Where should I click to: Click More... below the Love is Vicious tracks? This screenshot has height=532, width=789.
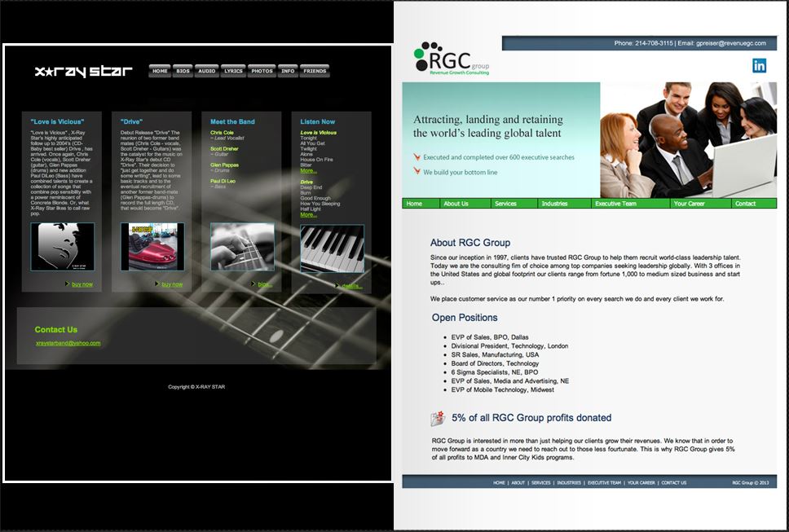tap(308, 171)
